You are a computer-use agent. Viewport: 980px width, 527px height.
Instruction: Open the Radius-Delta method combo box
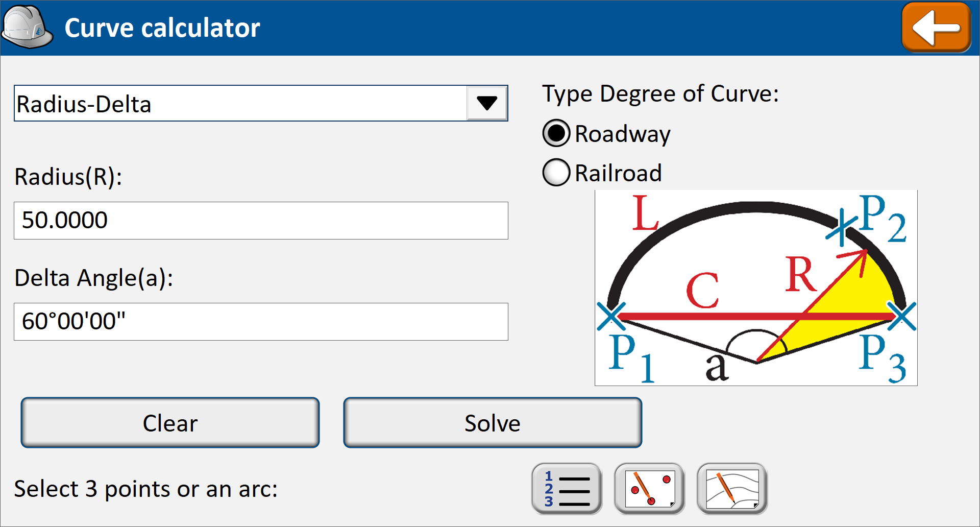[261, 103]
